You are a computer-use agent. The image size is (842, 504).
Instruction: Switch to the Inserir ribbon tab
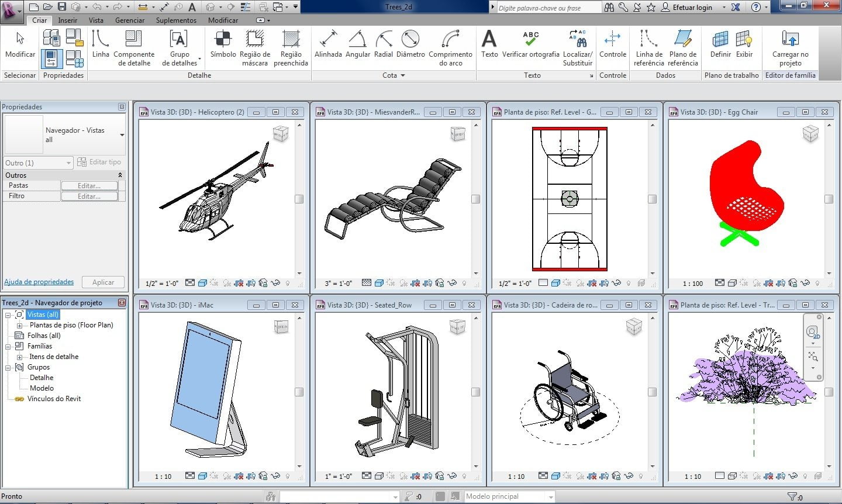tap(67, 20)
